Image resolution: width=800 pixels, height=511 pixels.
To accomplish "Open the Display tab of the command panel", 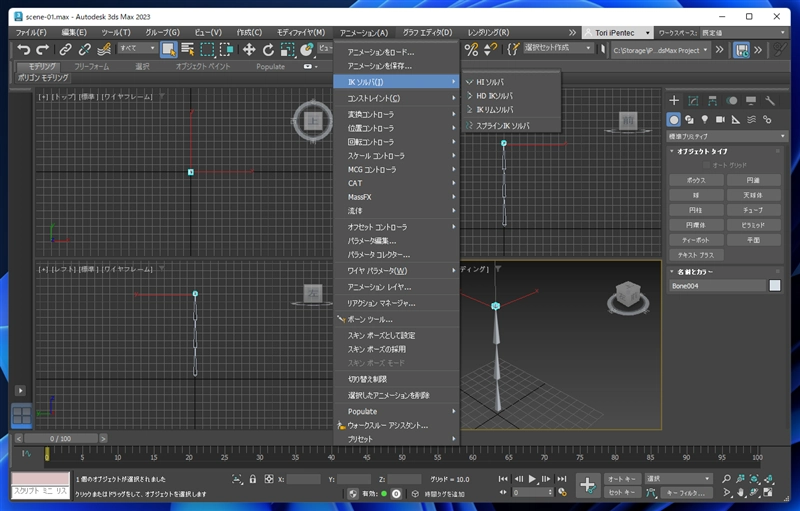I will pyautogui.click(x=751, y=101).
